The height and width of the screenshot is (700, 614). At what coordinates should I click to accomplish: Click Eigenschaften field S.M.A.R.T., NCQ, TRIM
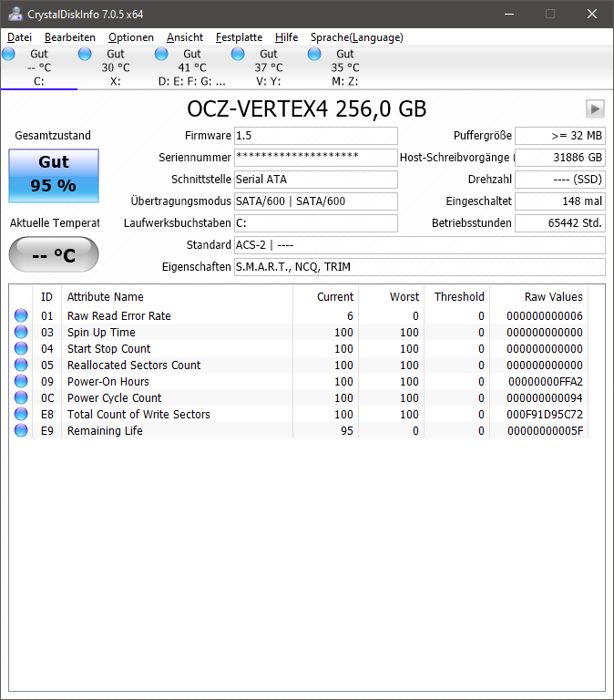[420, 267]
